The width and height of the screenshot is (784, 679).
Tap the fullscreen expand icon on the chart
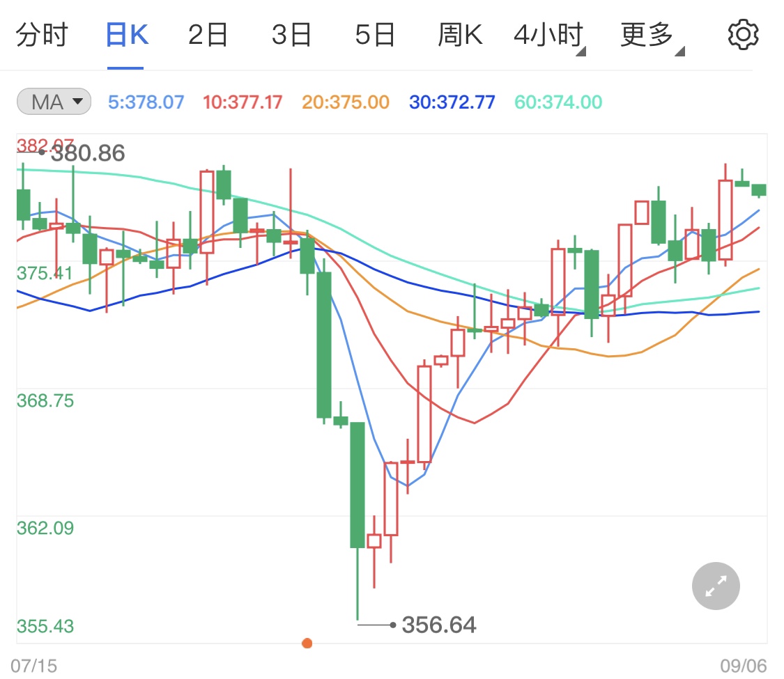(x=716, y=586)
